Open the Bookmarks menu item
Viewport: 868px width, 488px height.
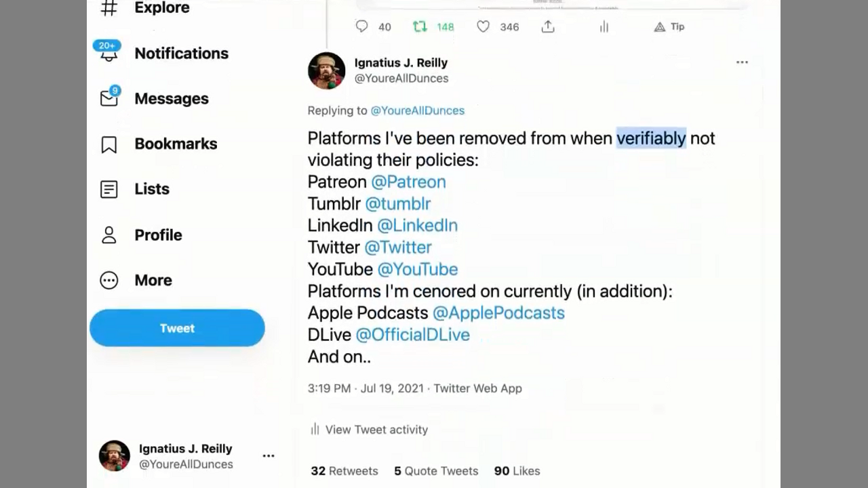point(175,144)
